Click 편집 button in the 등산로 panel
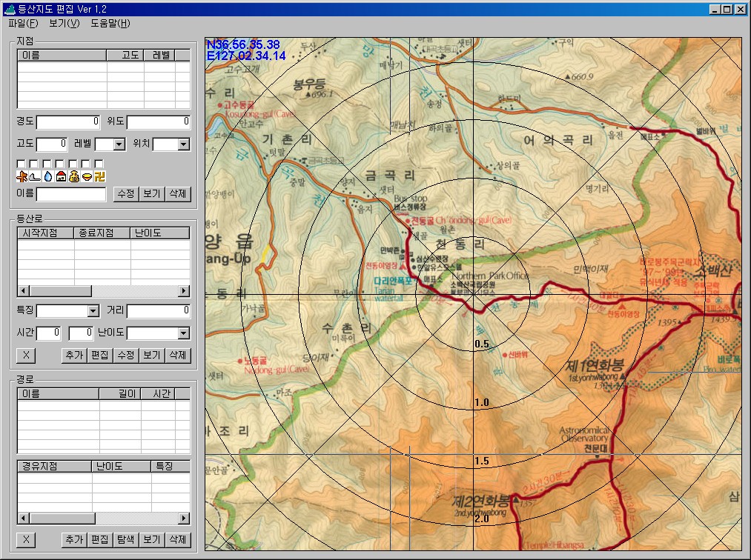Viewport: 751px width, 560px height. [x=100, y=355]
